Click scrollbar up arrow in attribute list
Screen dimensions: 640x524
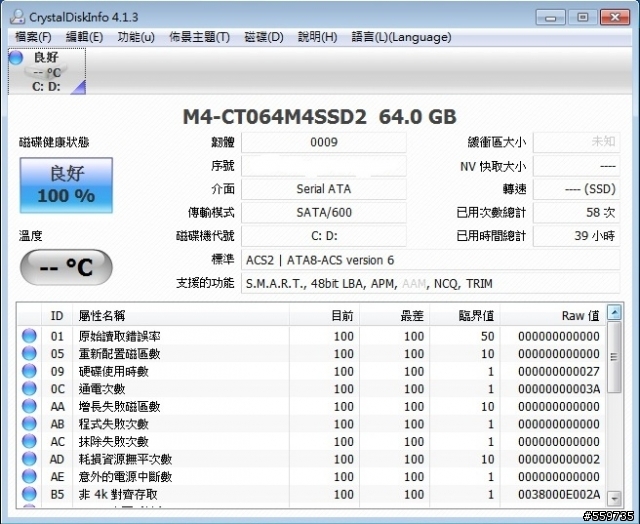click(614, 313)
